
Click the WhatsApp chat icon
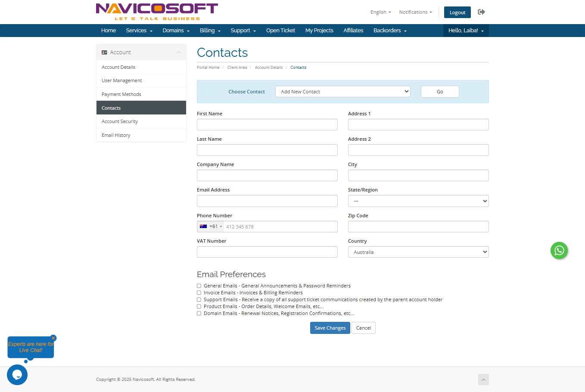[559, 250]
